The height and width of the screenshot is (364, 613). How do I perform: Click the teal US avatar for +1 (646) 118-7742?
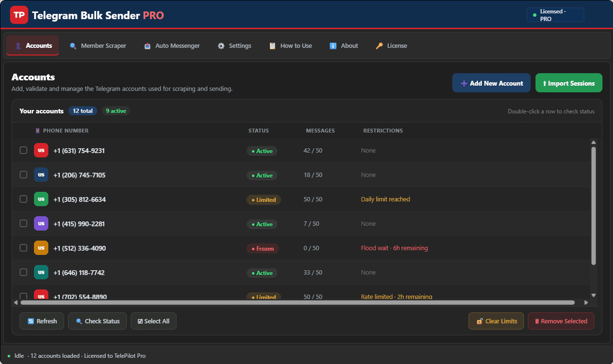[x=41, y=273]
